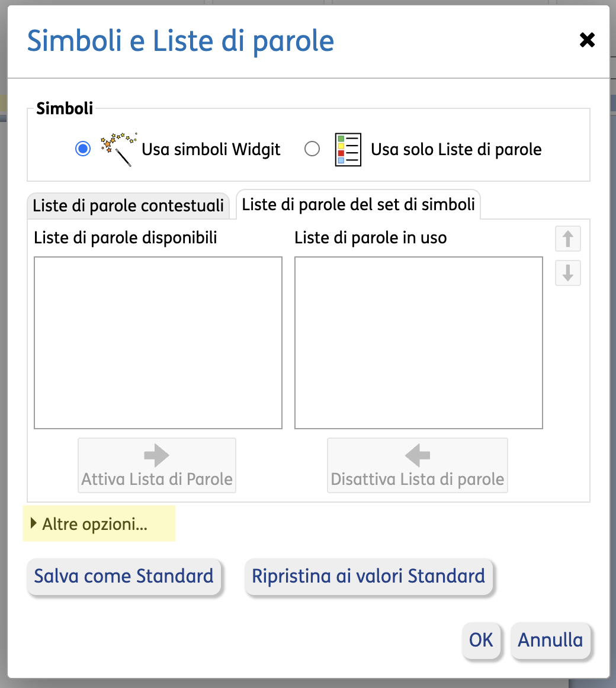Click the colored word list icon

pos(348,149)
